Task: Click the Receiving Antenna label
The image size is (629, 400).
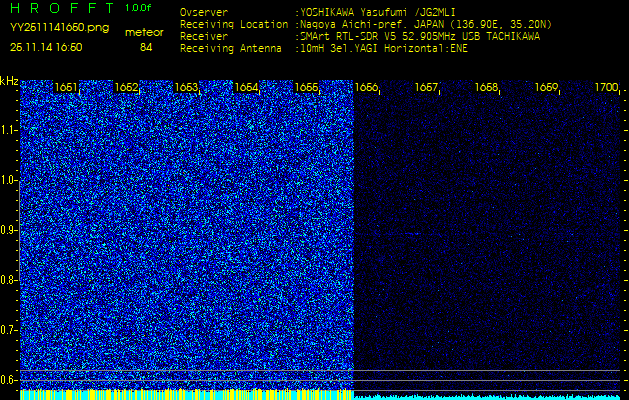Action: click(x=231, y=49)
